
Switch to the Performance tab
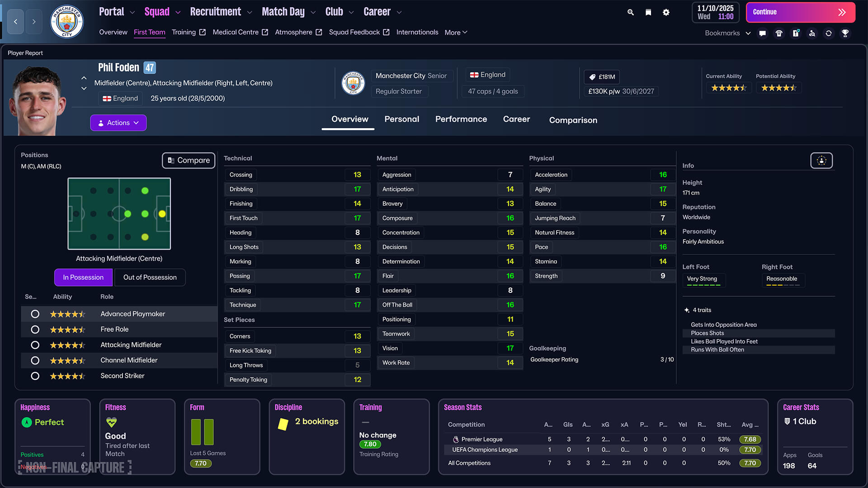point(461,119)
